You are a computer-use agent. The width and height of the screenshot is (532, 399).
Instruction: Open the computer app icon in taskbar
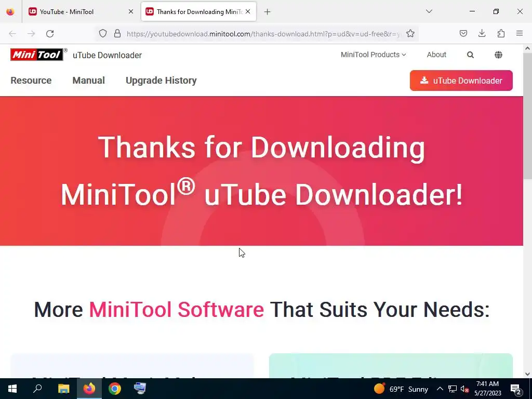coord(140,389)
